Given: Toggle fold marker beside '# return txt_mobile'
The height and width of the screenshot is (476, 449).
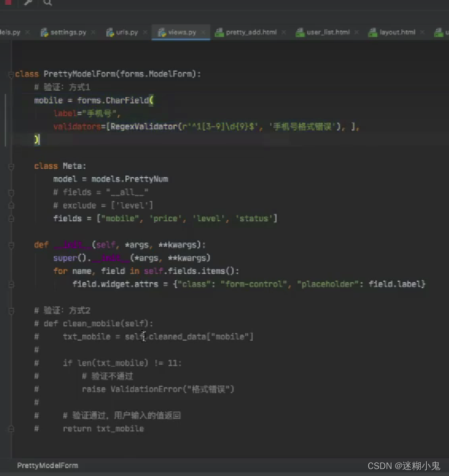Looking at the screenshot, I should [11, 429].
